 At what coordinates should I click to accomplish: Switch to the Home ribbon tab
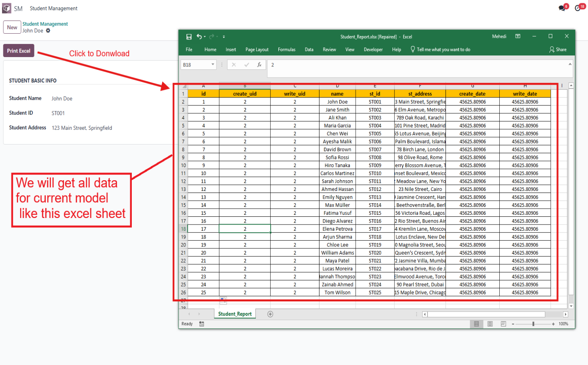tap(210, 49)
